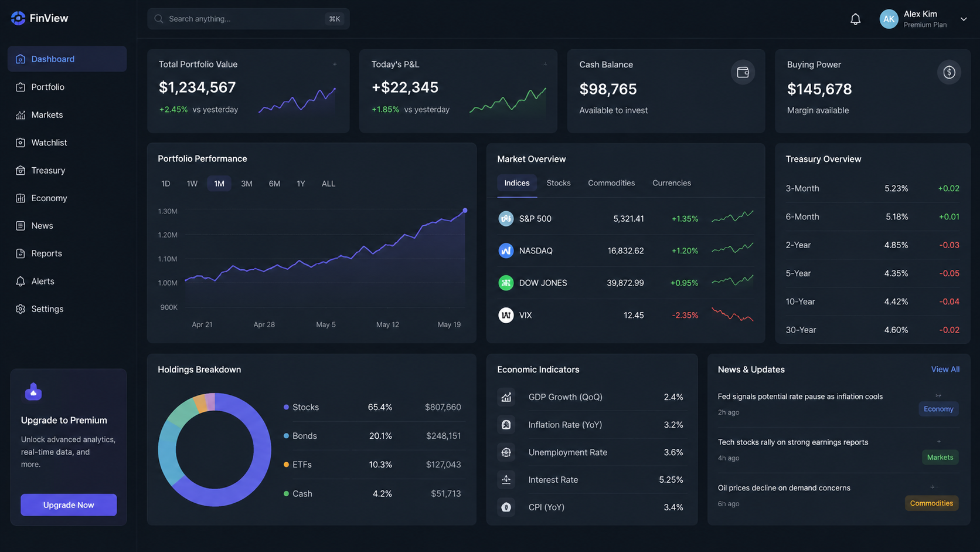Viewport: 980px width, 552px height.
Task: Click the Treasury sidebar icon
Action: pyautogui.click(x=21, y=170)
